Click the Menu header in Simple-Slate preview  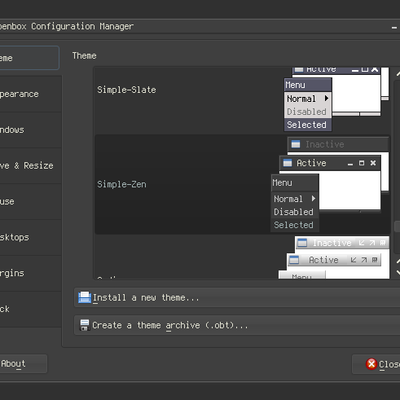point(307,85)
